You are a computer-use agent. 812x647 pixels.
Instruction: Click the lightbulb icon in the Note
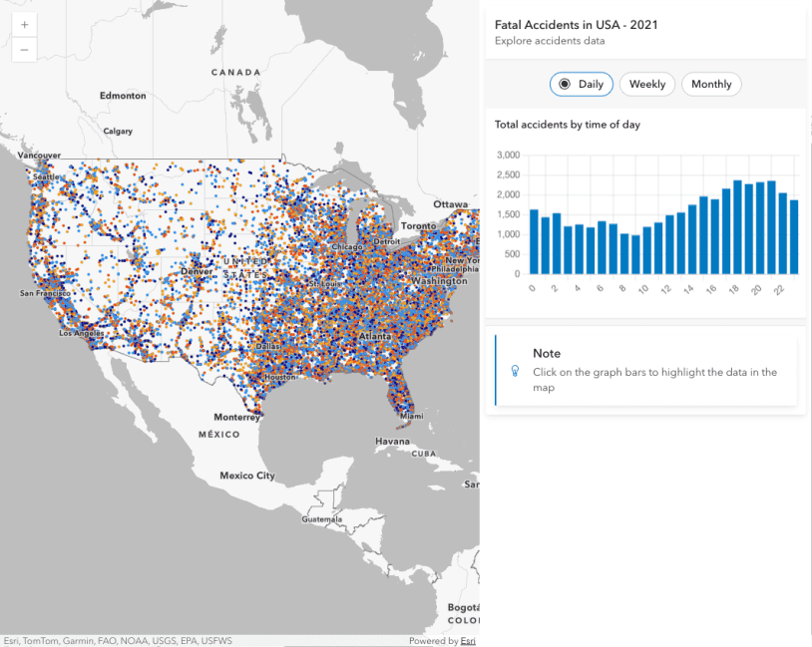(x=515, y=370)
